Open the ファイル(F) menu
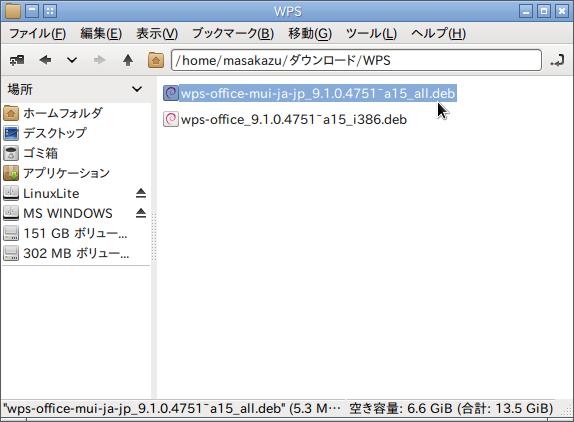The width and height of the screenshot is (574, 422). 37,34
